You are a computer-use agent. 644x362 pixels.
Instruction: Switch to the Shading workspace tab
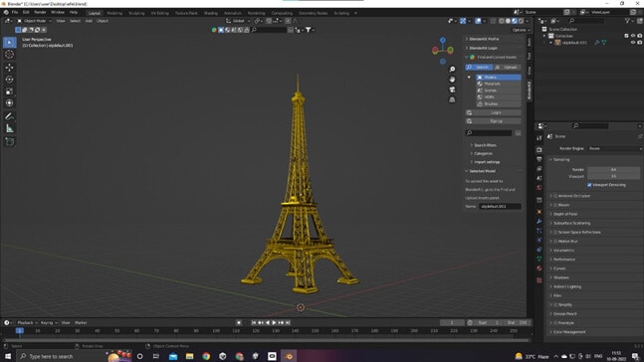[211, 13]
